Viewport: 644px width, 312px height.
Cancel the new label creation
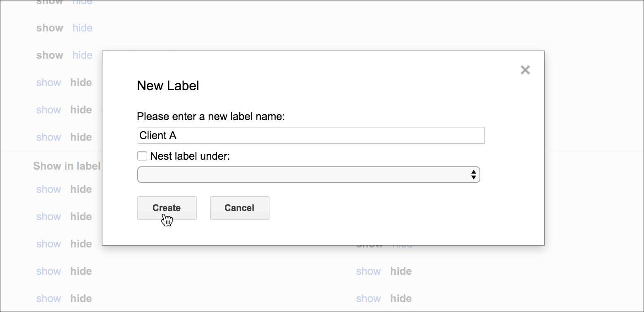(x=239, y=208)
